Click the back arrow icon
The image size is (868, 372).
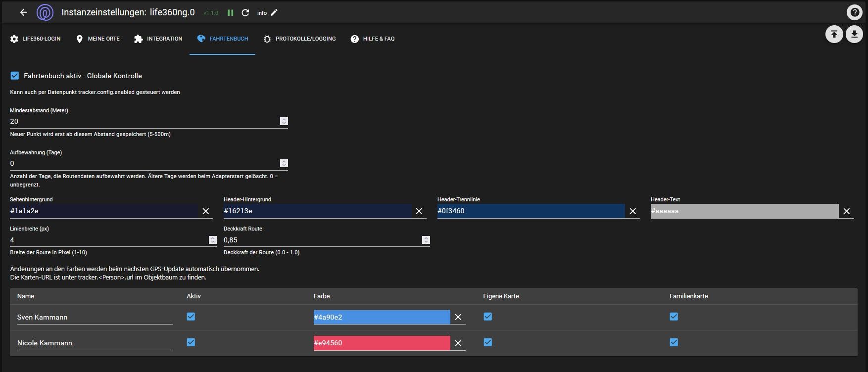(23, 12)
